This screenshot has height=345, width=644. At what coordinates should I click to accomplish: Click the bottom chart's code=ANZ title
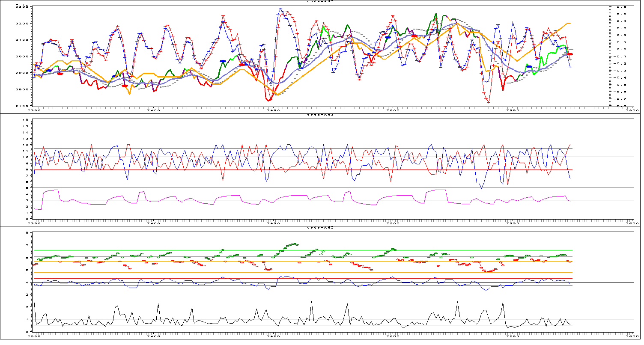click(320, 228)
